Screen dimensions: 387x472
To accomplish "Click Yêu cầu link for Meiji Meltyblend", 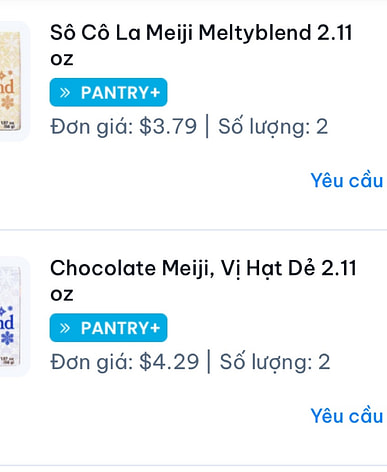I will [x=347, y=180].
